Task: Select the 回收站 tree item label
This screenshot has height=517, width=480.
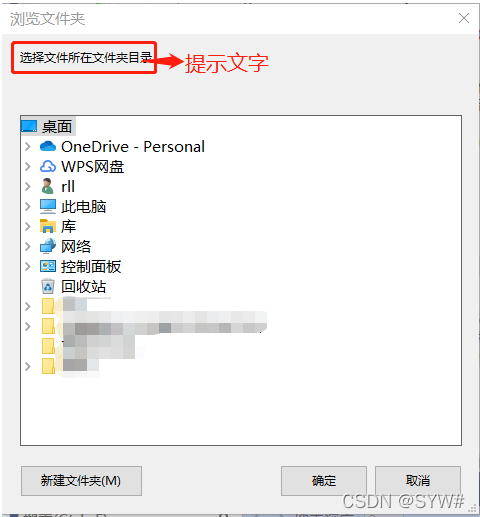Action: click(84, 287)
